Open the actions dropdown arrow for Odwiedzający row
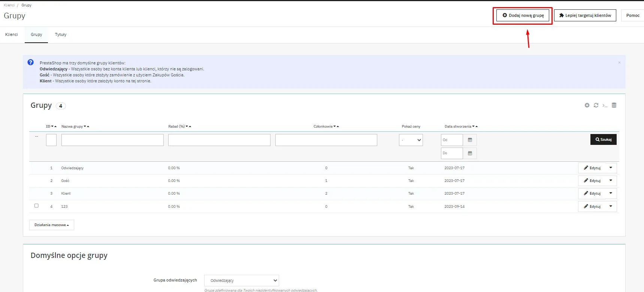Viewport: 644px width, 292px height. click(x=611, y=168)
